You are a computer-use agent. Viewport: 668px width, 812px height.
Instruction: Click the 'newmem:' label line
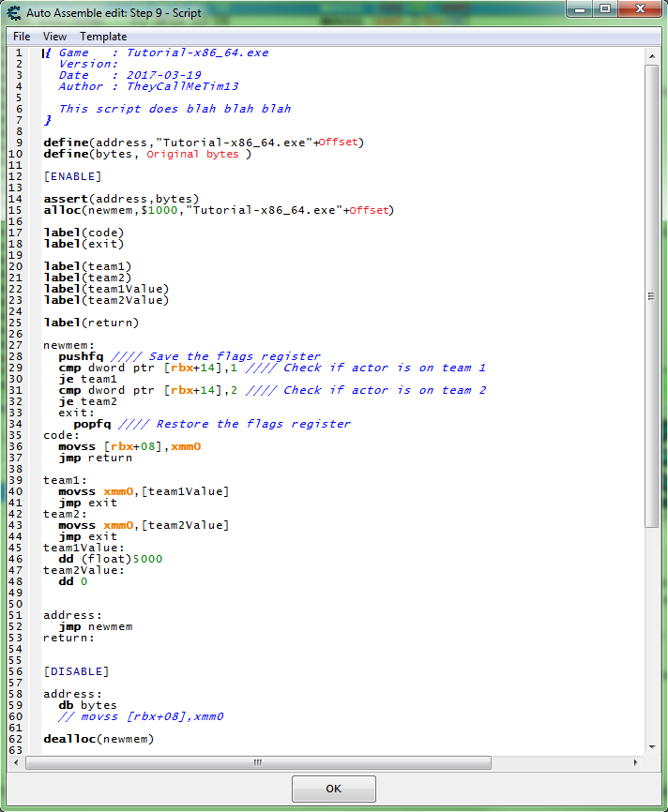[68, 345]
